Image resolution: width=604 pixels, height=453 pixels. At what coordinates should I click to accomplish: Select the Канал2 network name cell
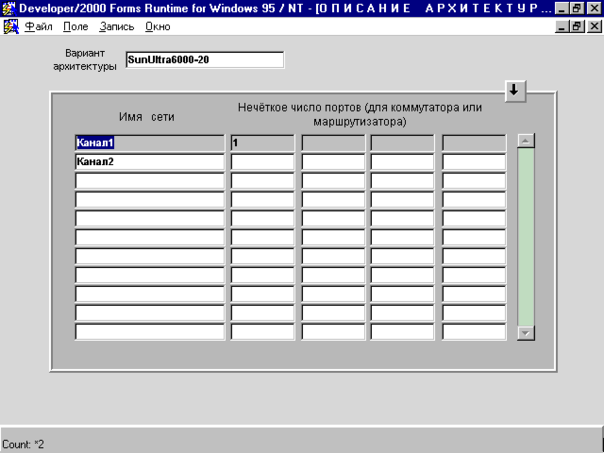(x=149, y=162)
